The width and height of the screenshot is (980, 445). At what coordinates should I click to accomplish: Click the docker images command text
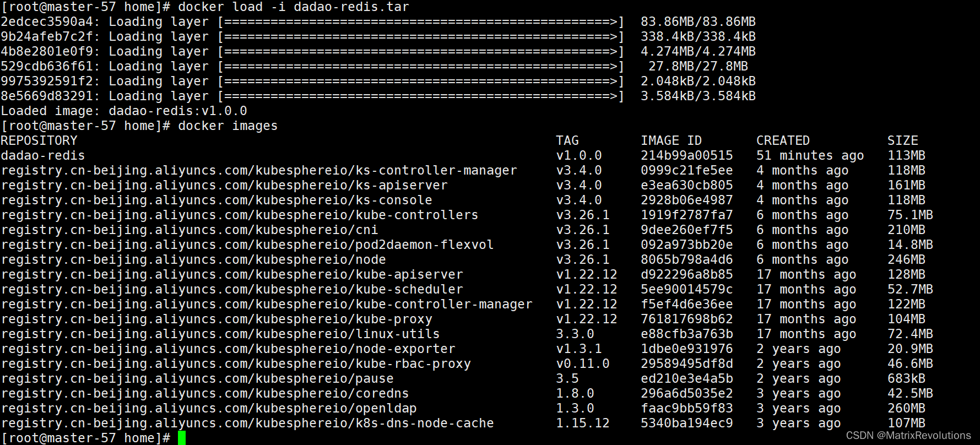coord(228,126)
